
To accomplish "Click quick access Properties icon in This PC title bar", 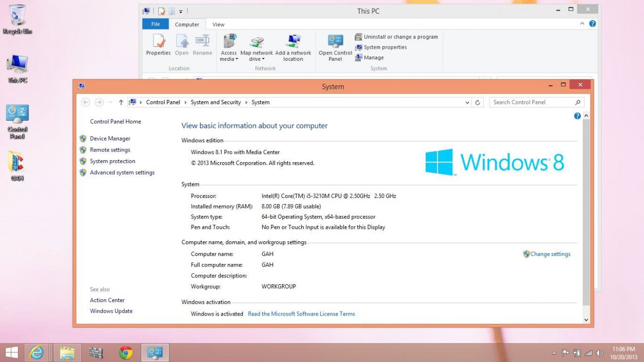I will point(162,11).
